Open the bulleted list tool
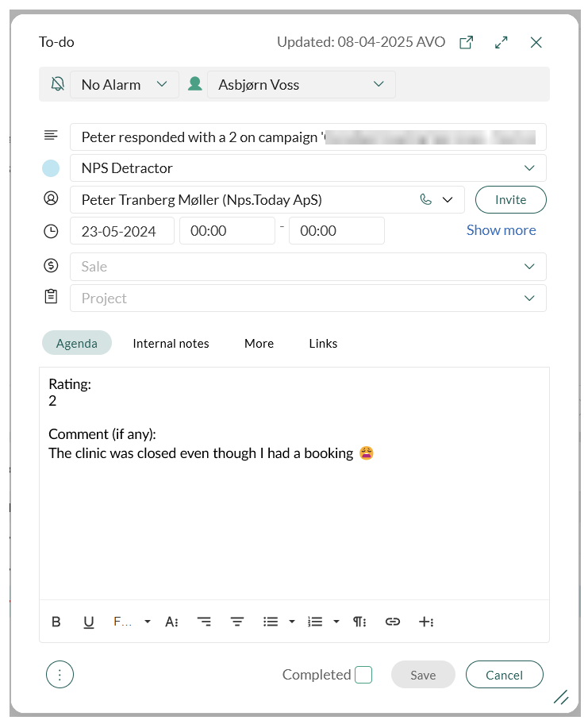Viewport: 588px width, 724px height. 271,622
